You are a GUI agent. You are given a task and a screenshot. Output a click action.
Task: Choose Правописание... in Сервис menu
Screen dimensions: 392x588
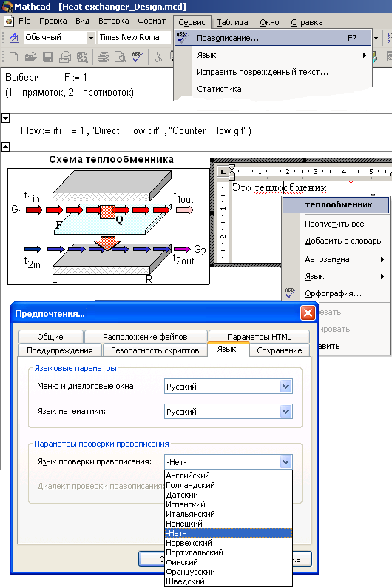(273, 38)
